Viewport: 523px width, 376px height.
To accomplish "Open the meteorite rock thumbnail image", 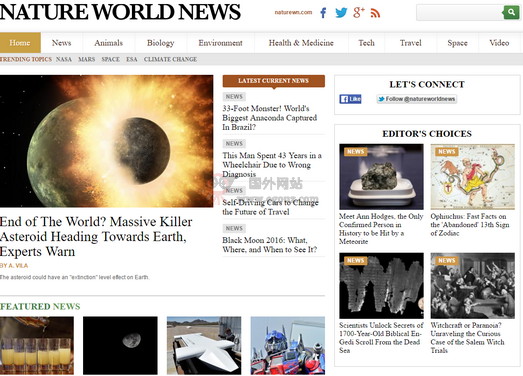I will [381, 177].
